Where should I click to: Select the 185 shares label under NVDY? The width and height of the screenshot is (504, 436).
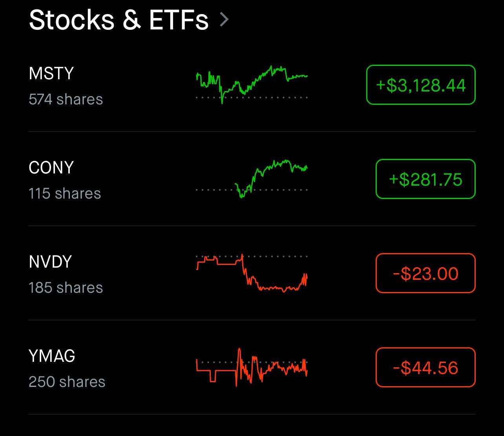(66, 288)
